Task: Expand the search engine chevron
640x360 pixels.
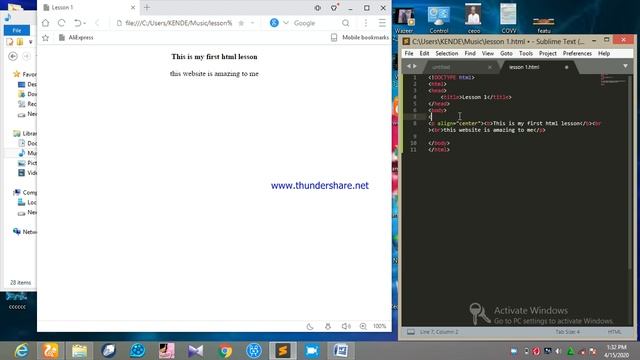Action: pyautogui.click(x=286, y=23)
